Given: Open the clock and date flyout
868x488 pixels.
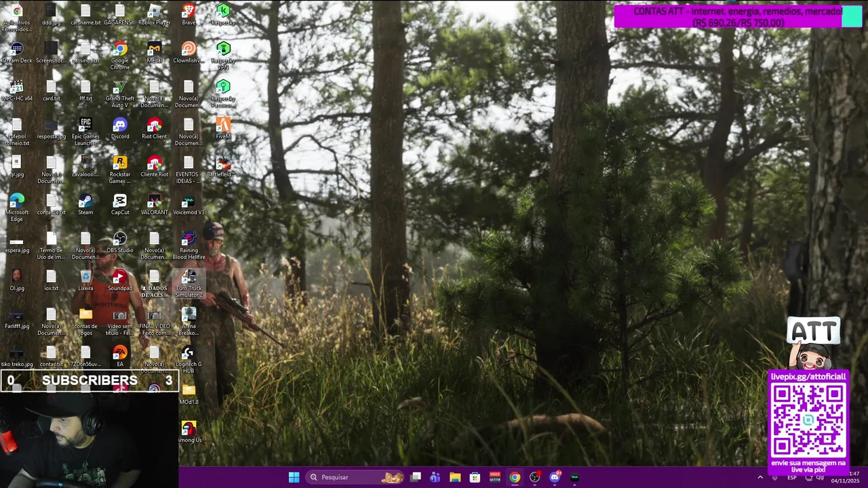Looking at the screenshot, I should [x=846, y=477].
